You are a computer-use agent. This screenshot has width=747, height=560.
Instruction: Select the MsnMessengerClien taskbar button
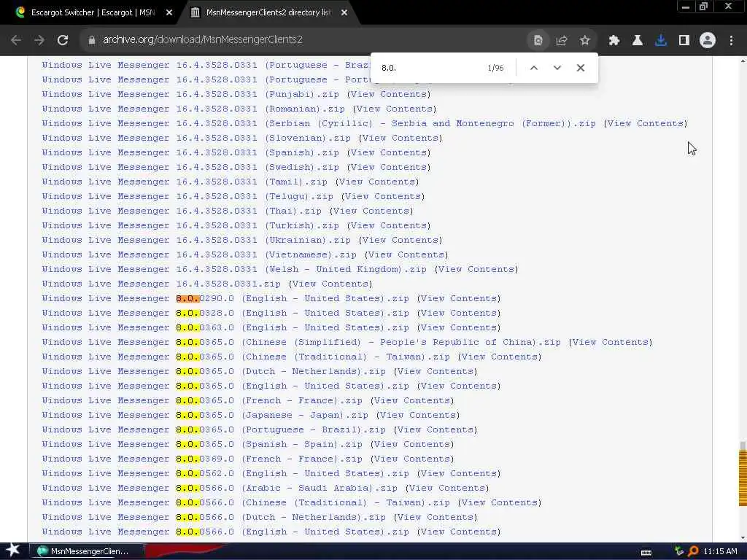(x=87, y=551)
